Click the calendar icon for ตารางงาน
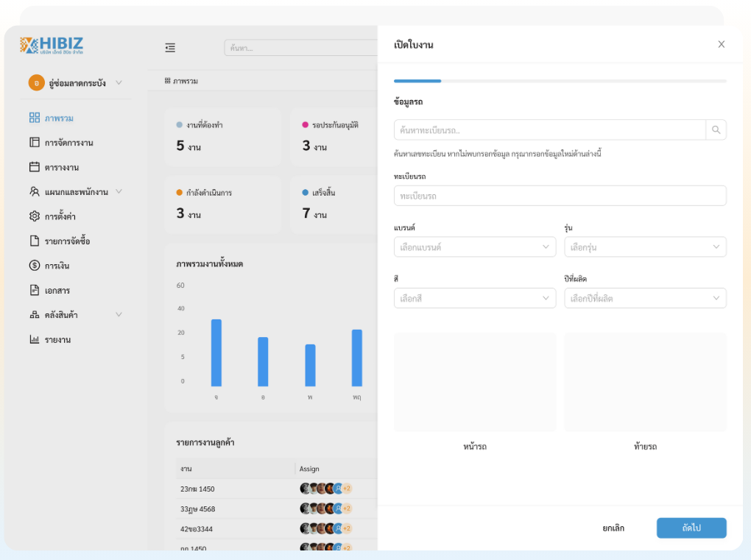Screen dimensions: 751x560 (35, 167)
